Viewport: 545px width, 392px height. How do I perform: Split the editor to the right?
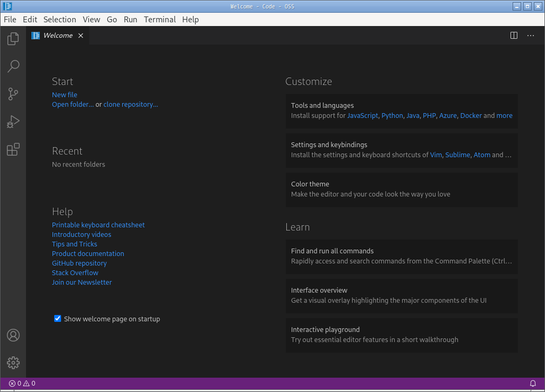[x=514, y=36]
